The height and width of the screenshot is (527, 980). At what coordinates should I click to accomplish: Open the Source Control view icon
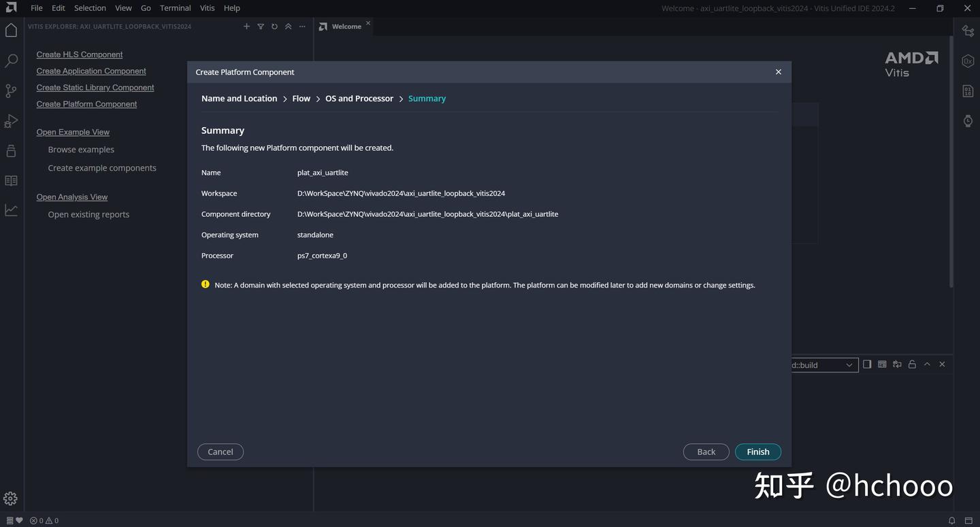[11, 90]
